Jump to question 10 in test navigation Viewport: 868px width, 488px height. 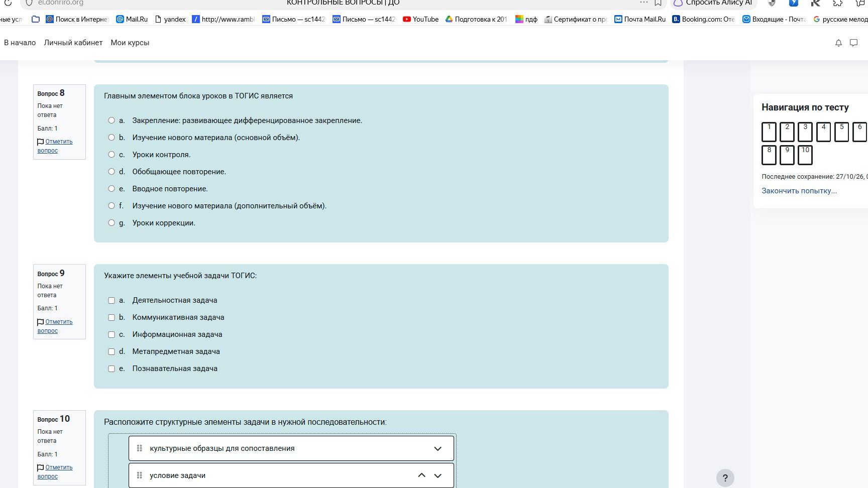(x=805, y=155)
